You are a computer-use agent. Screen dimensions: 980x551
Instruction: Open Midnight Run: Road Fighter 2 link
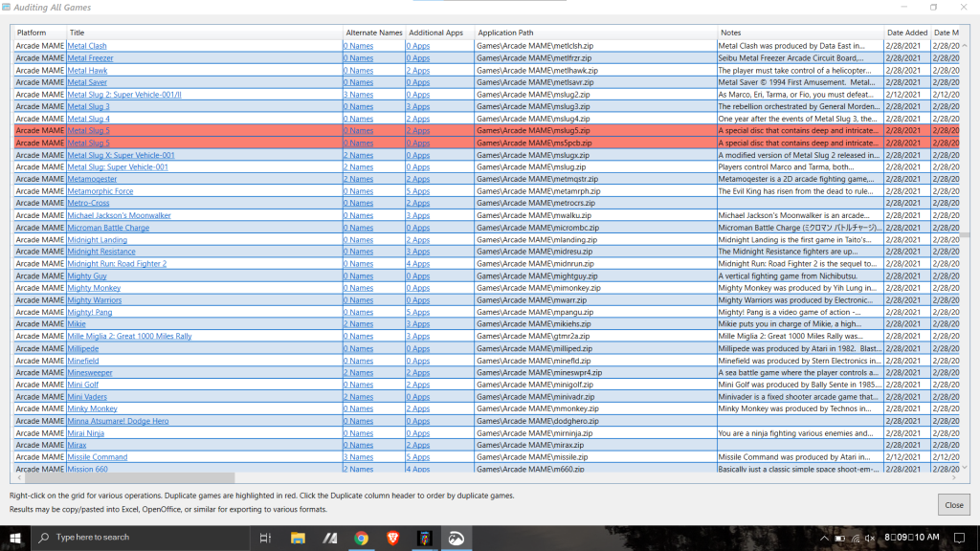click(x=117, y=264)
